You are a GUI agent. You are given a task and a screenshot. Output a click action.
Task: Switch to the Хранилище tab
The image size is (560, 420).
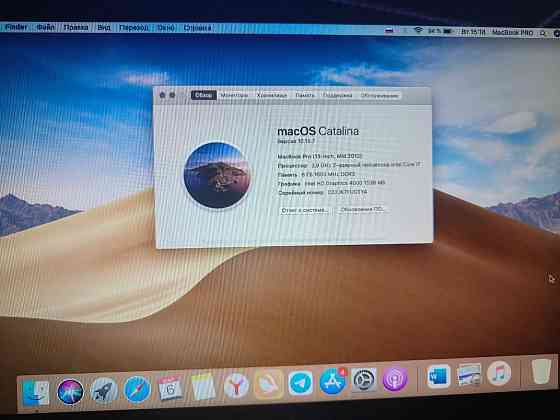coord(272,95)
